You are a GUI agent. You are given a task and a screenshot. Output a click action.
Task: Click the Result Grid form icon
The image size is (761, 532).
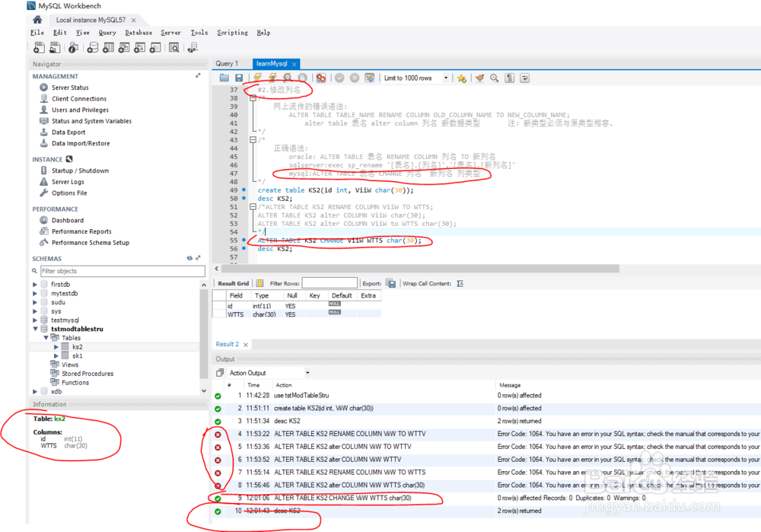[x=260, y=283]
